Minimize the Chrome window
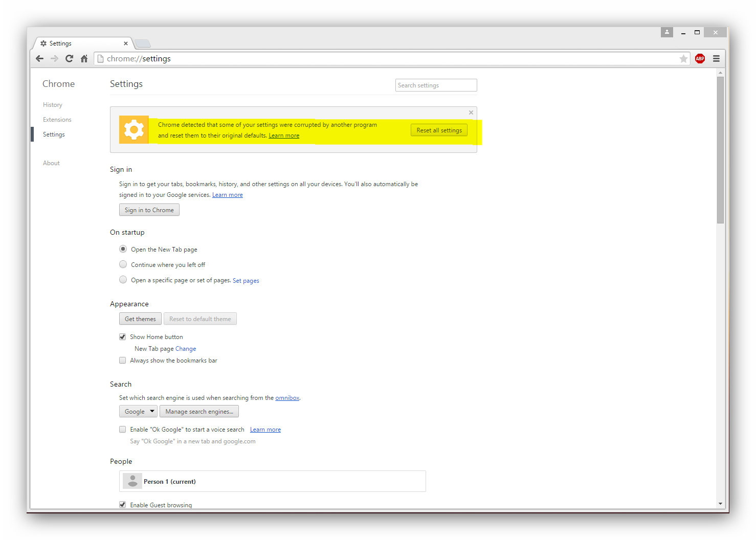The width and height of the screenshot is (756, 540). click(683, 32)
